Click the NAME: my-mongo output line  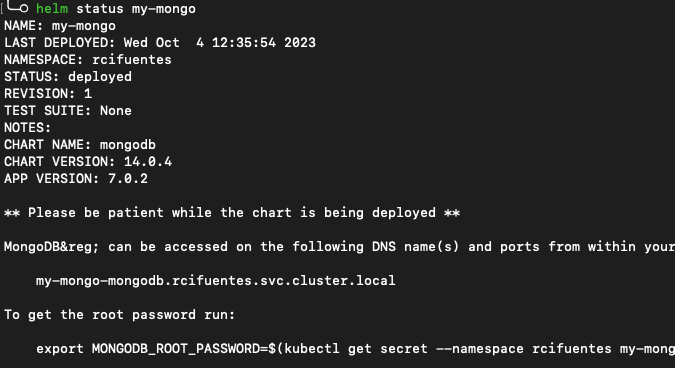tap(60, 26)
